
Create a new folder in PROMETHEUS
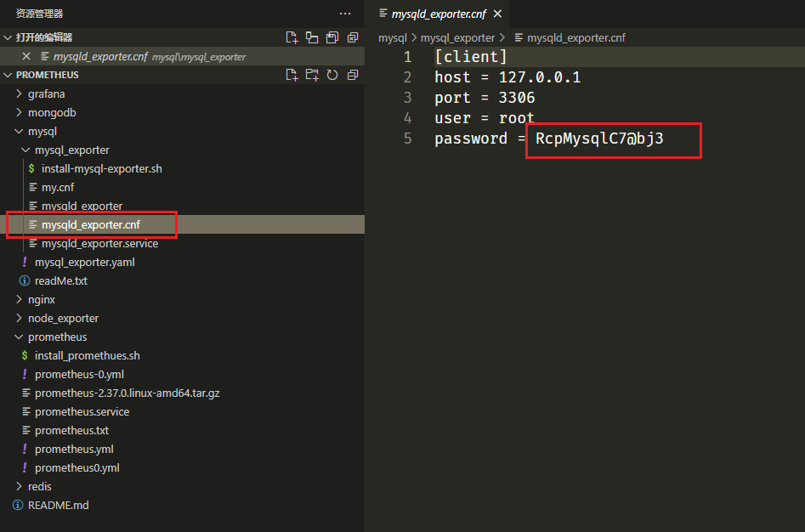tap(312, 75)
